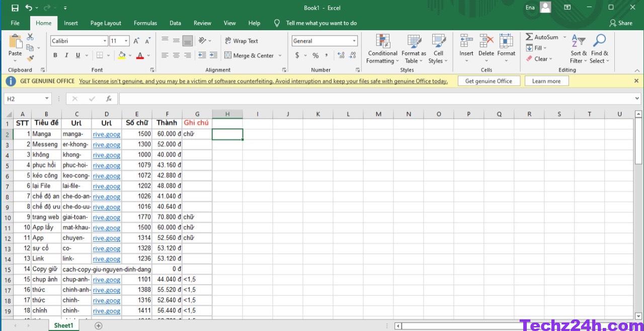
Task: Expand the formula bar chevron
Action: (x=637, y=99)
